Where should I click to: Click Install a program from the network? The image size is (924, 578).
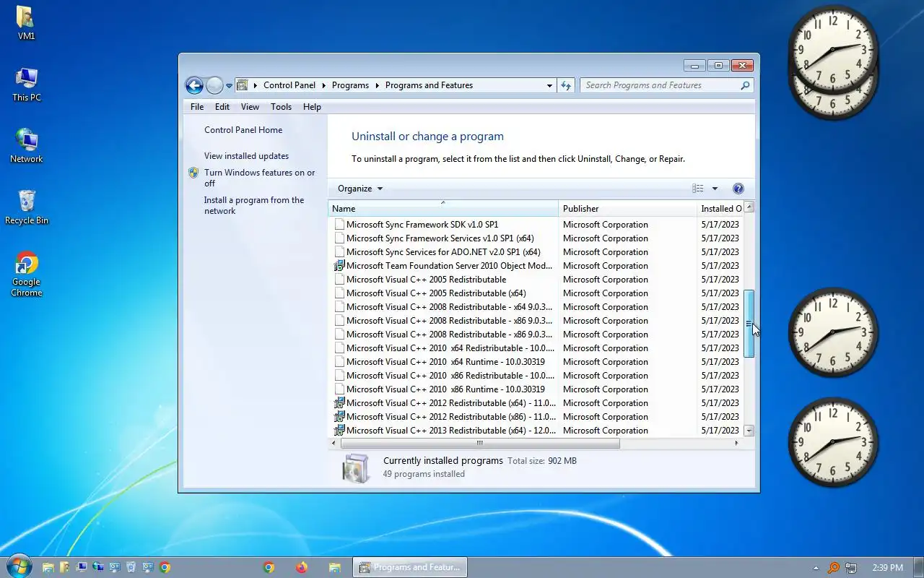(254, 205)
